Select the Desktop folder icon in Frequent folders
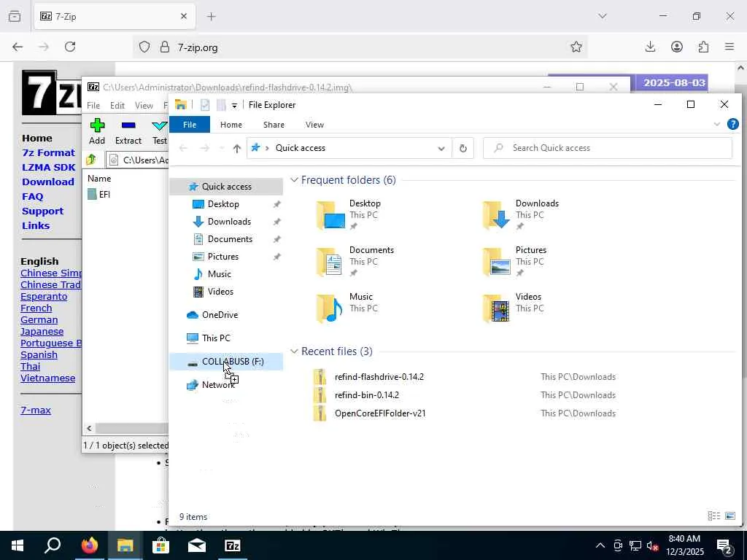This screenshot has height=560, width=747. click(x=330, y=215)
